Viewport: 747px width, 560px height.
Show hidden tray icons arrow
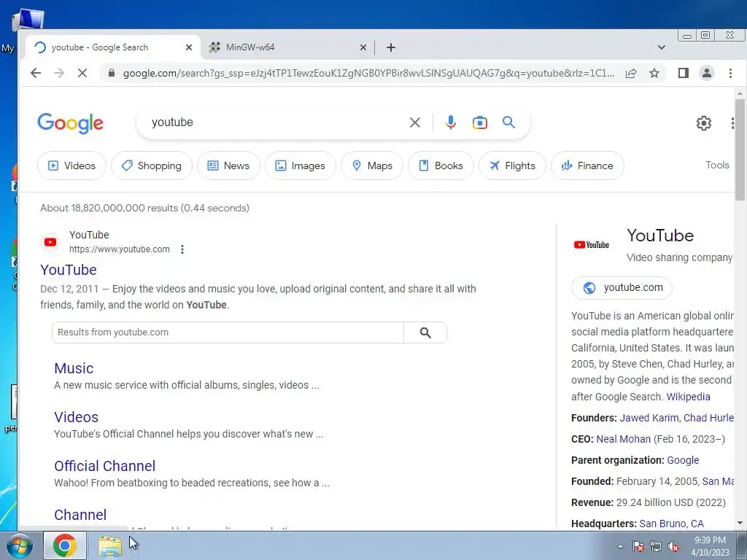[620, 546]
